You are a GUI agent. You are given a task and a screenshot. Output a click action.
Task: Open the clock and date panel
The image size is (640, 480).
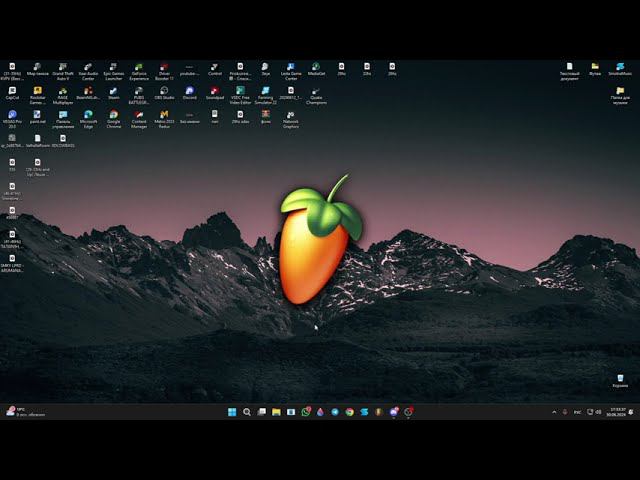pyautogui.click(x=616, y=412)
